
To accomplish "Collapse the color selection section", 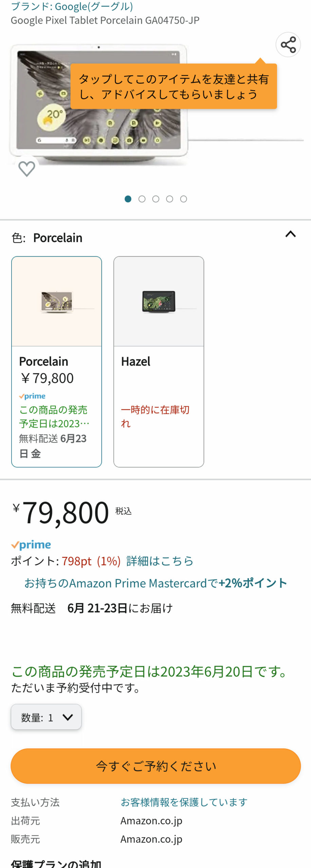I will click(290, 234).
